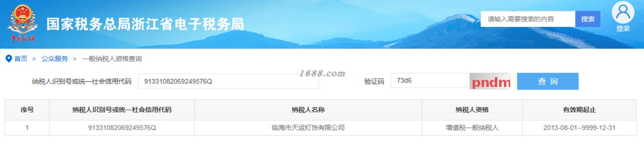The height and width of the screenshot is (145, 644).
Task: Click the user login avatar icon
Action: click(x=623, y=12)
